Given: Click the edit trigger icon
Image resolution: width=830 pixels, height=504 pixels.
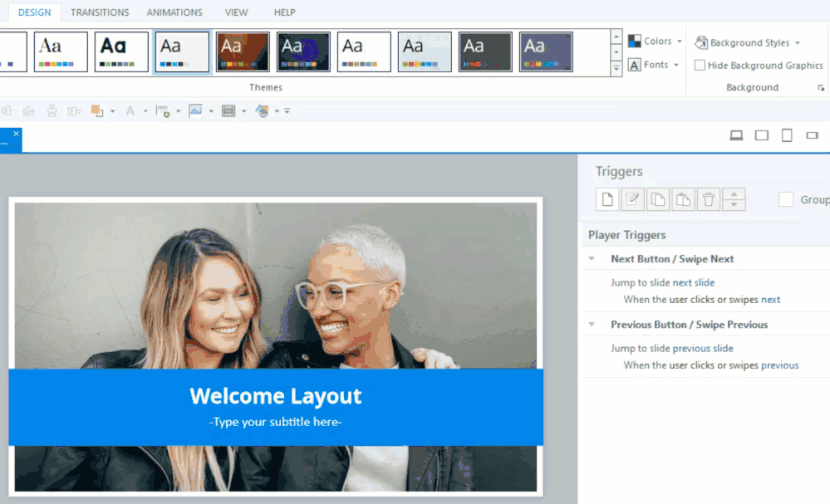Looking at the screenshot, I should [633, 199].
